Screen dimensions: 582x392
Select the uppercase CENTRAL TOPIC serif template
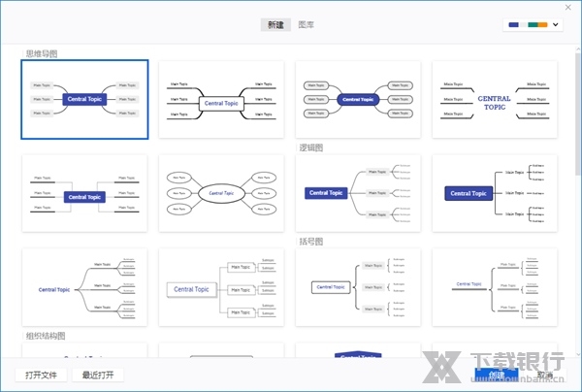tap(495, 100)
